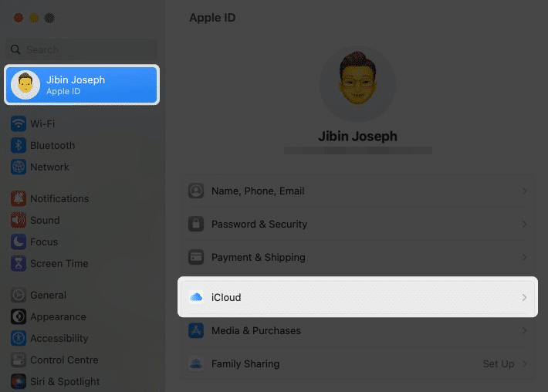This screenshot has width=548, height=392.
Task: Click the Payment & Shipping card icon
Action: pyautogui.click(x=196, y=257)
